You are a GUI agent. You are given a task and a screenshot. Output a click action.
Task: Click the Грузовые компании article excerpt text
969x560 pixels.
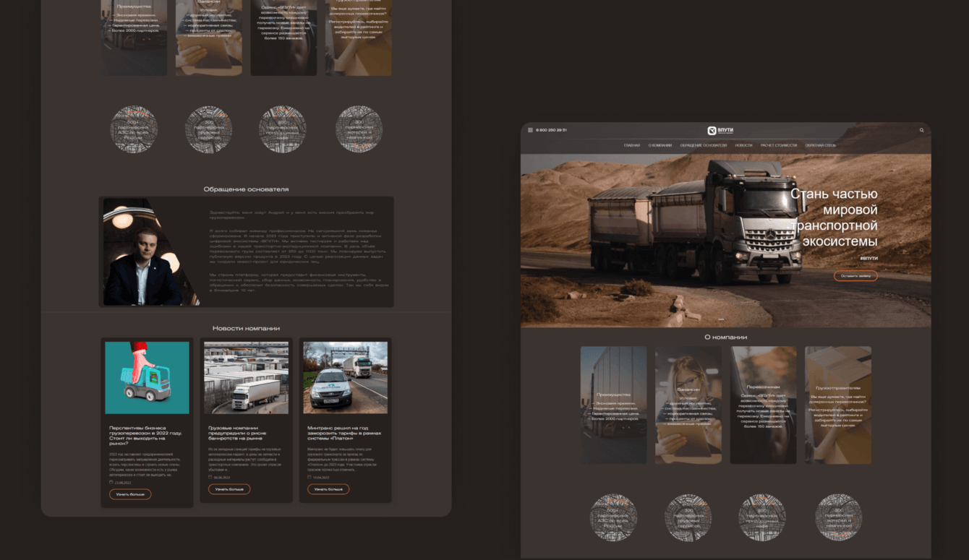[245, 460]
